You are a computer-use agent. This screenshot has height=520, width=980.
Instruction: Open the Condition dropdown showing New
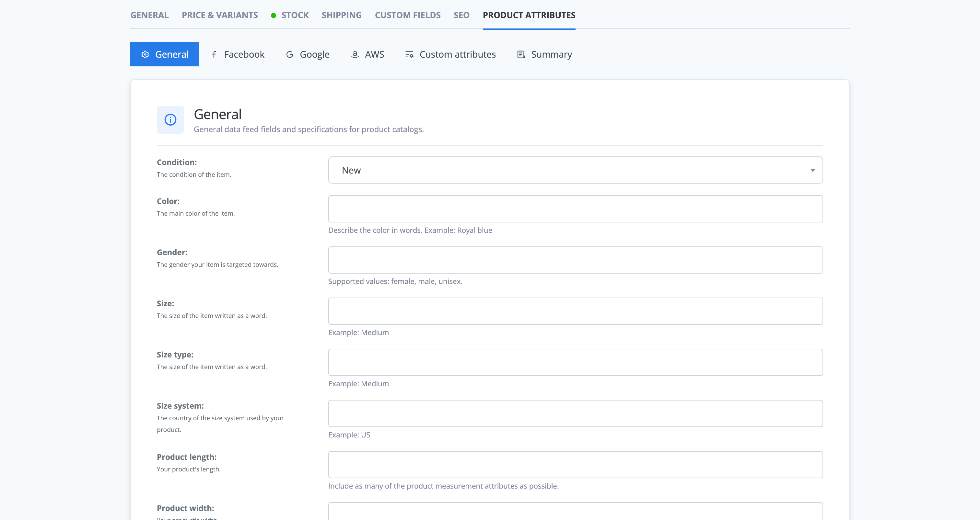(575, 170)
